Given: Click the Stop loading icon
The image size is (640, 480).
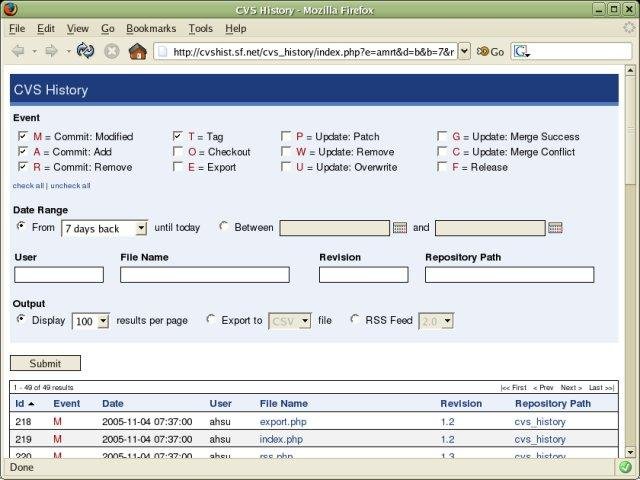Looking at the screenshot, I should point(112,51).
